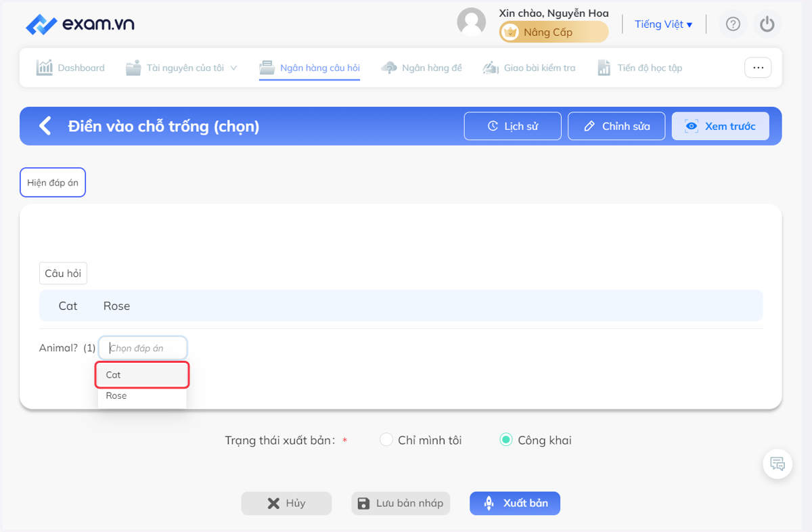
Task: Publish with the Xuất bản button
Action: click(515, 503)
